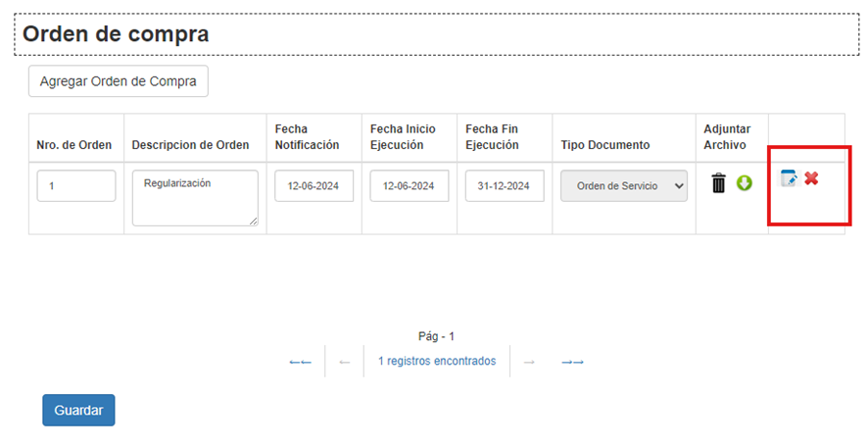
Task: Select the Fecha Notificación date field
Action: pos(313,186)
